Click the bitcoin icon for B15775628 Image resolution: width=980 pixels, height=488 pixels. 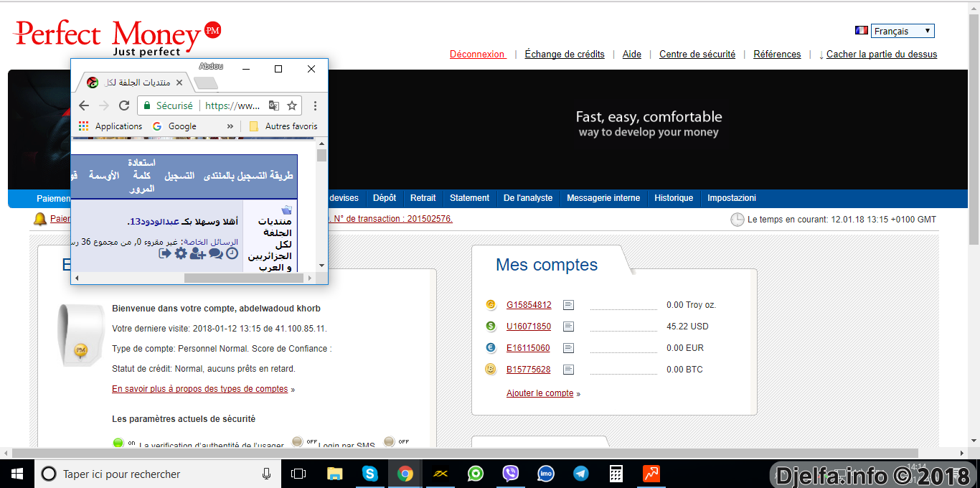coord(491,370)
